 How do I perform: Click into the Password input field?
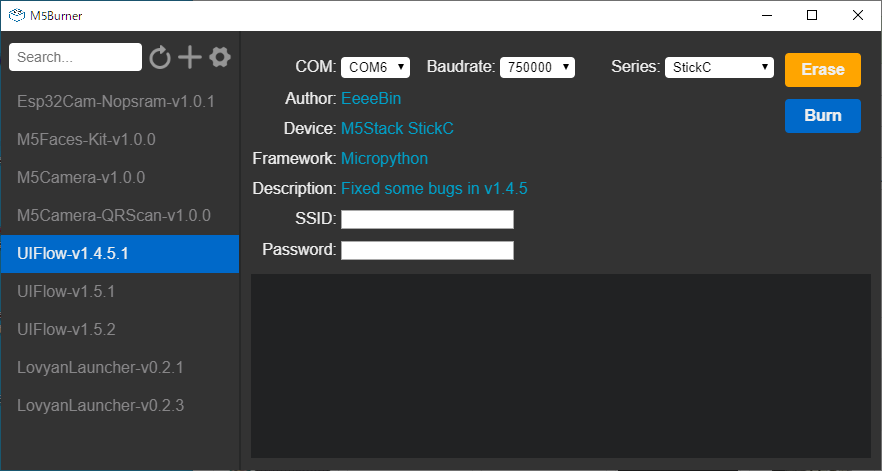428,250
